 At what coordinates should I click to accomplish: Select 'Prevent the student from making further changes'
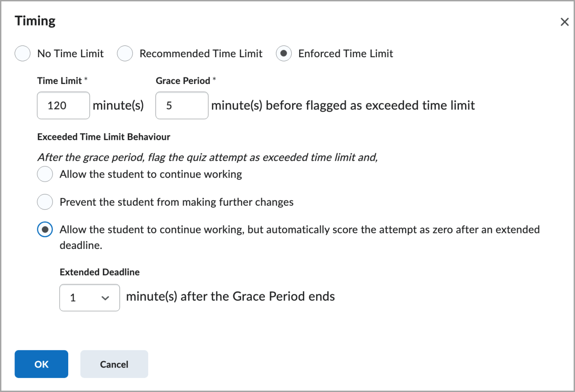click(45, 202)
